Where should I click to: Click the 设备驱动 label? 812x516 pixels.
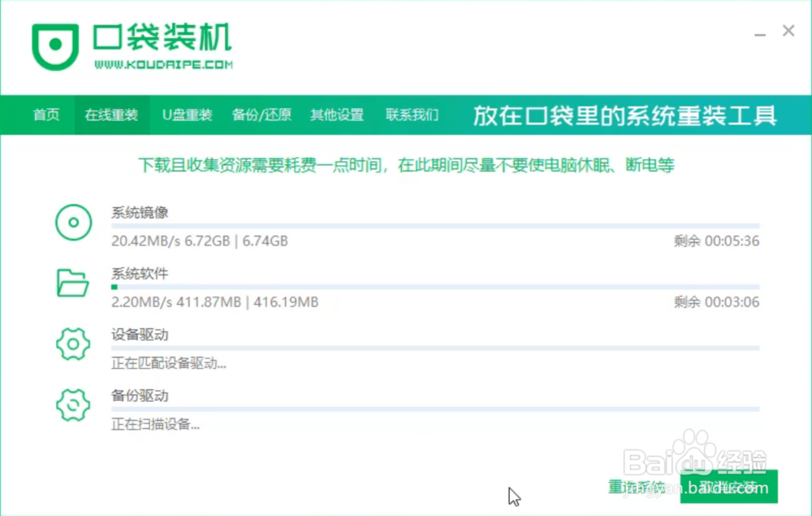(x=140, y=335)
